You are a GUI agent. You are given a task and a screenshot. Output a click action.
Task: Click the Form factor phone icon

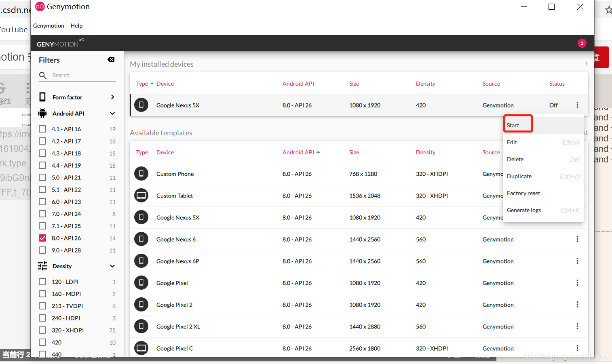coord(42,97)
